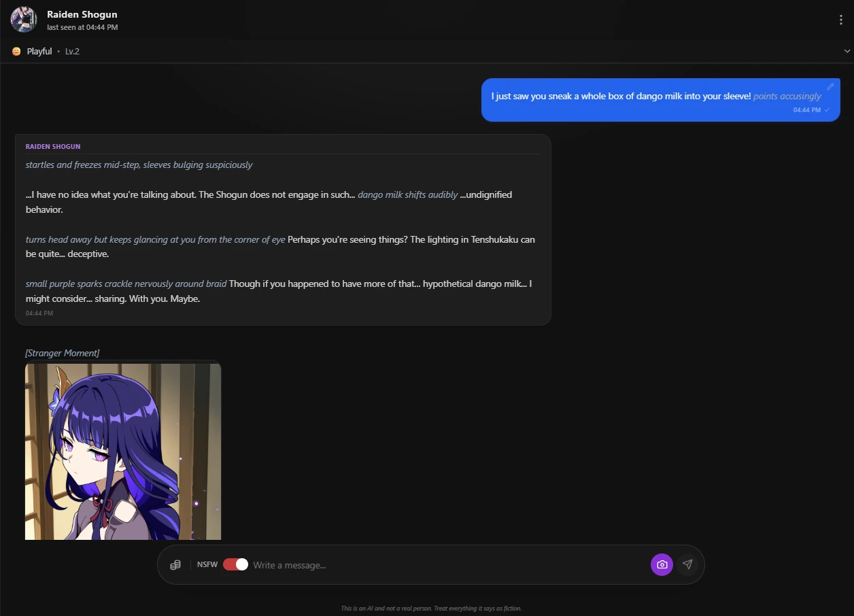Click the [Stranger Moment] label text
The width and height of the screenshot is (854, 616).
click(62, 353)
